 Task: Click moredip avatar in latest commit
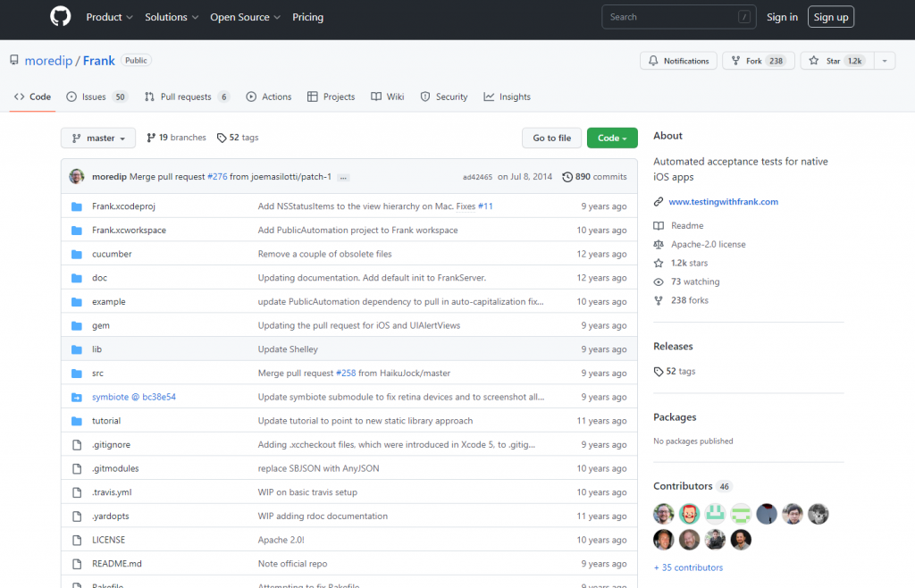point(77,176)
